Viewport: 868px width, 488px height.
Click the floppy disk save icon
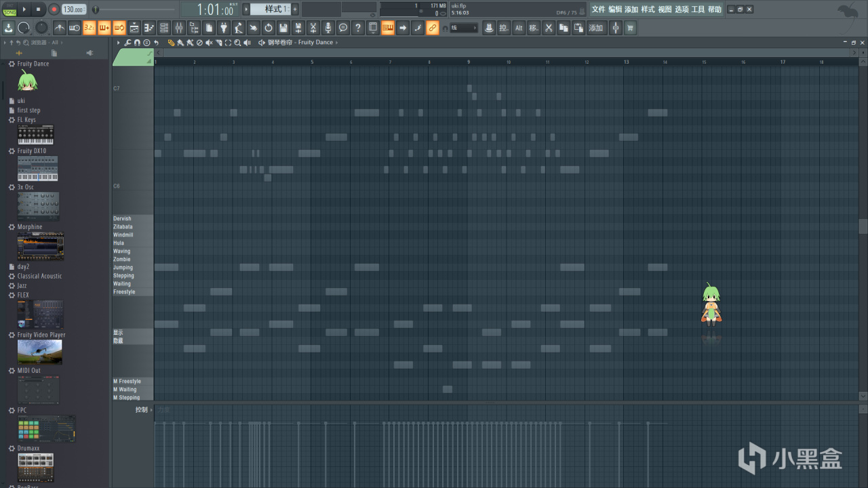283,28
